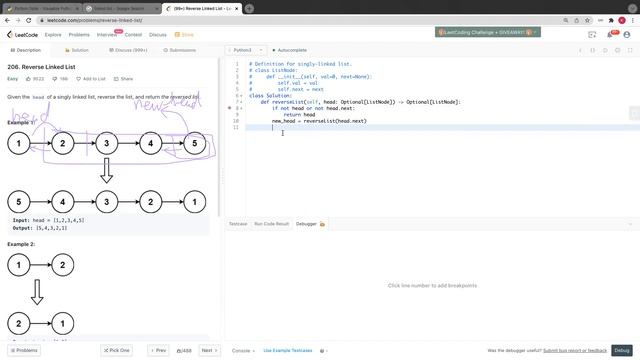
Task: Open the browser extensions puzzle icon
Action: click(611, 20)
